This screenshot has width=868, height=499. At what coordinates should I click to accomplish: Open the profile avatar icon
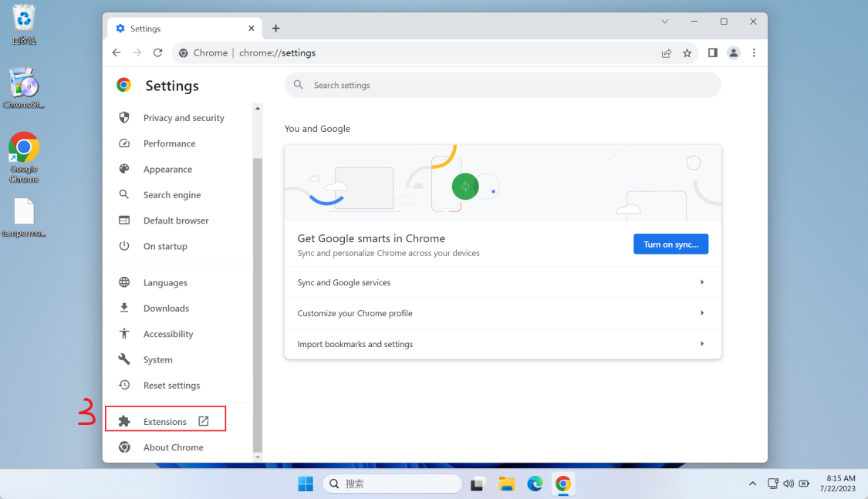pos(734,53)
